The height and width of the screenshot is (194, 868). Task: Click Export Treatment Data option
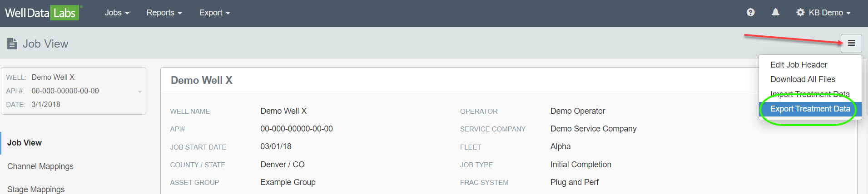[810, 109]
